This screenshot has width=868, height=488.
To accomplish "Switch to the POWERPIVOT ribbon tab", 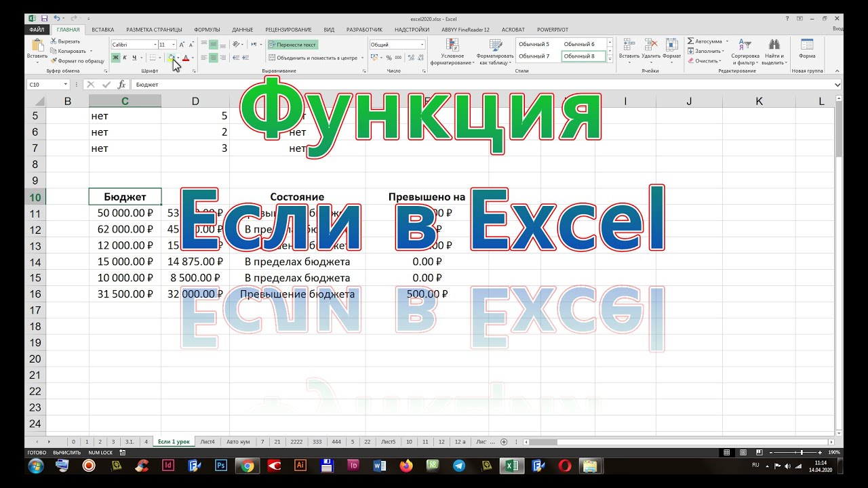I will 553,30.
